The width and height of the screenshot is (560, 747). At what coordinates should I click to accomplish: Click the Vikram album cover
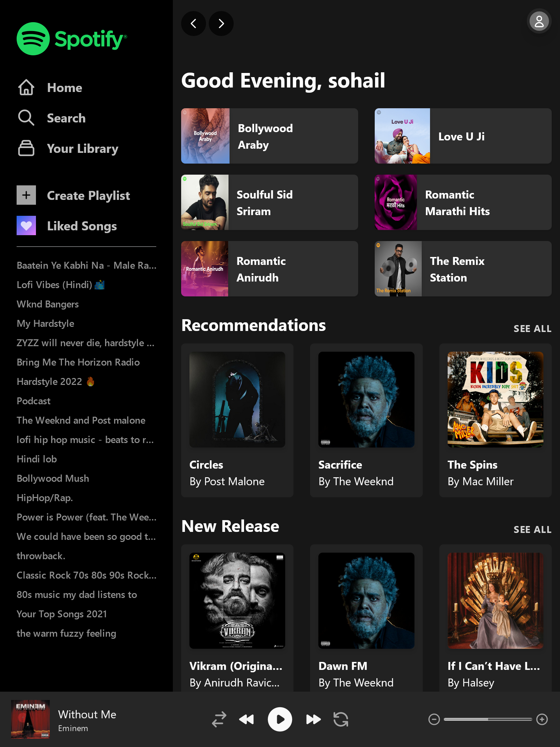(x=237, y=601)
